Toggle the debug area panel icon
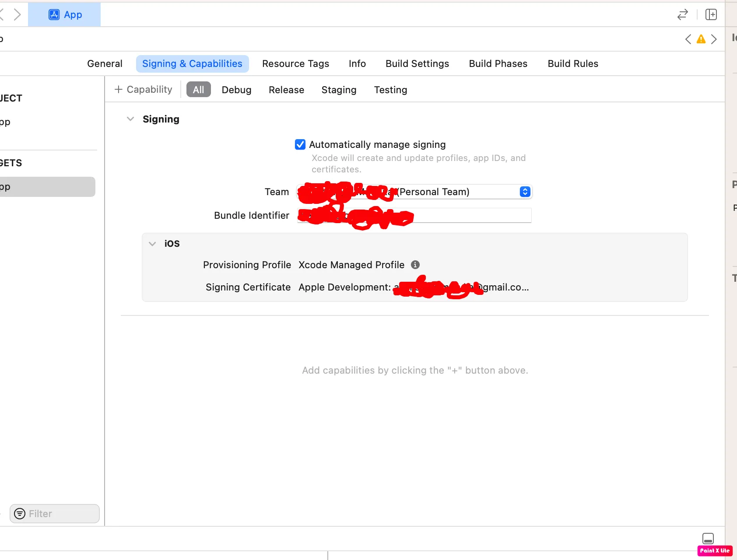The height and width of the screenshot is (560, 737). point(708,538)
